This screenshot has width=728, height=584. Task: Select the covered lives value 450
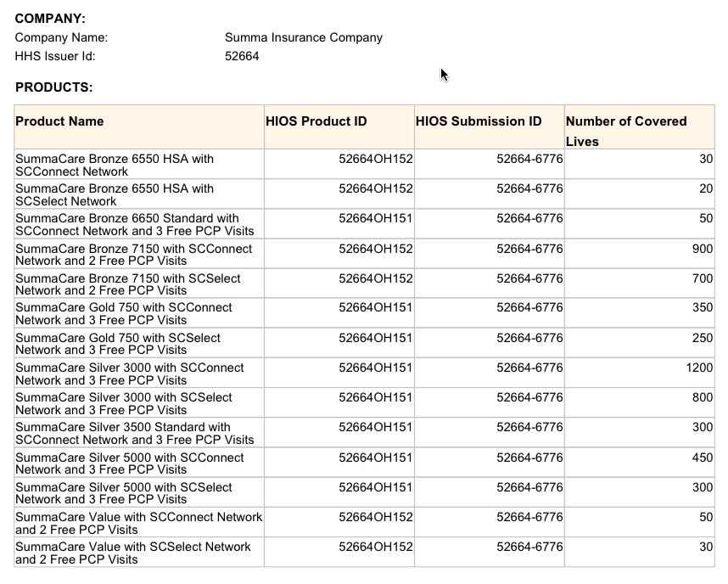pos(702,458)
